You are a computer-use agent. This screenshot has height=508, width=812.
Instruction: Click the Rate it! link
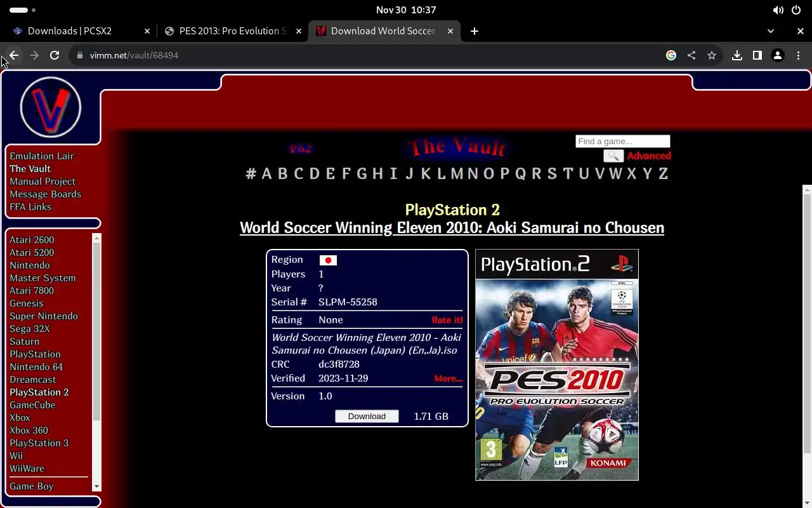[447, 320]
